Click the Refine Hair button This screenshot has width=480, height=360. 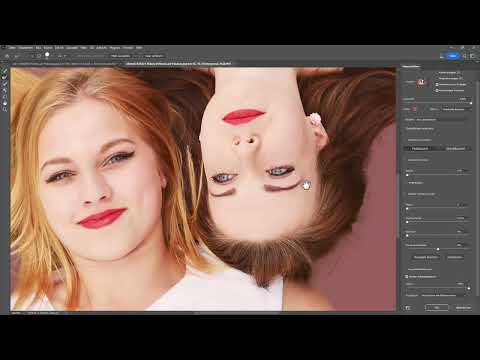tap(154, 56)
